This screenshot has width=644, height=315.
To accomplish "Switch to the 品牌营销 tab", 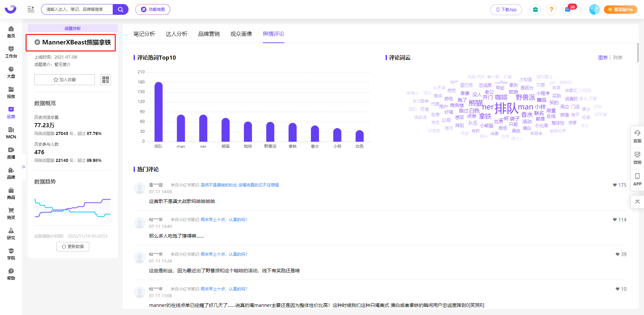I will 209,34.
